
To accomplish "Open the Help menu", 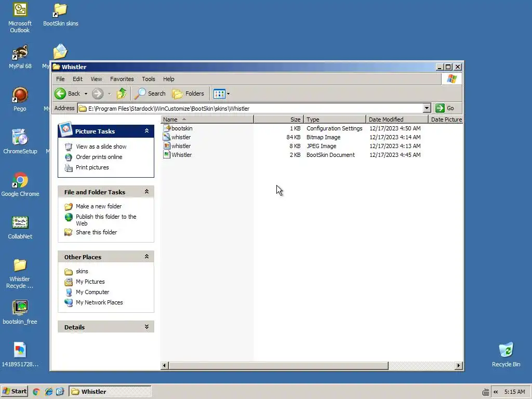I will pos(169,79).
